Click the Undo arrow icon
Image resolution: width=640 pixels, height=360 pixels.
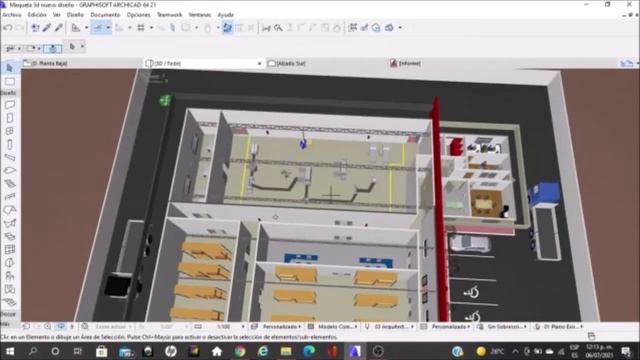click(x=7, y=28)
